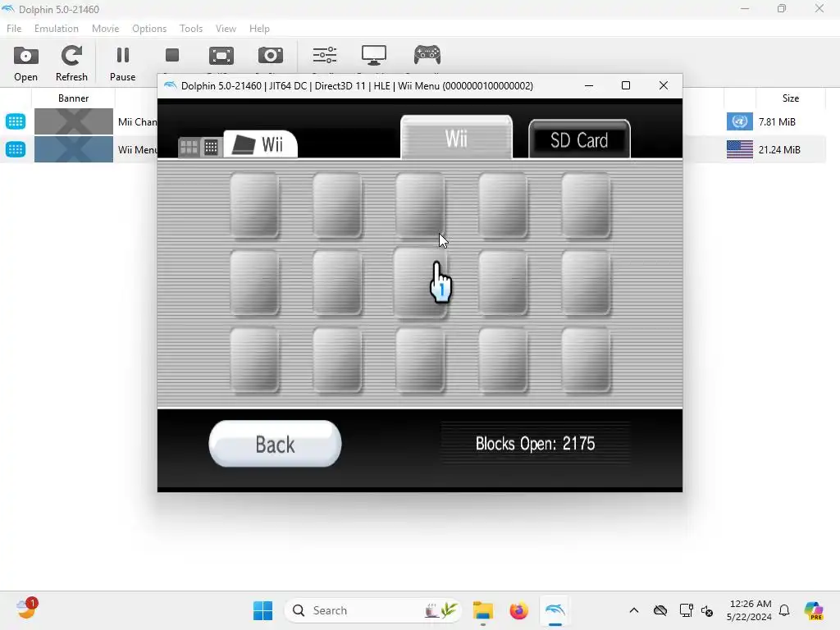This screenshot has width=840, height=630.
Task: Click the large-tile Wii Menu grid icon
Action: 189,147
